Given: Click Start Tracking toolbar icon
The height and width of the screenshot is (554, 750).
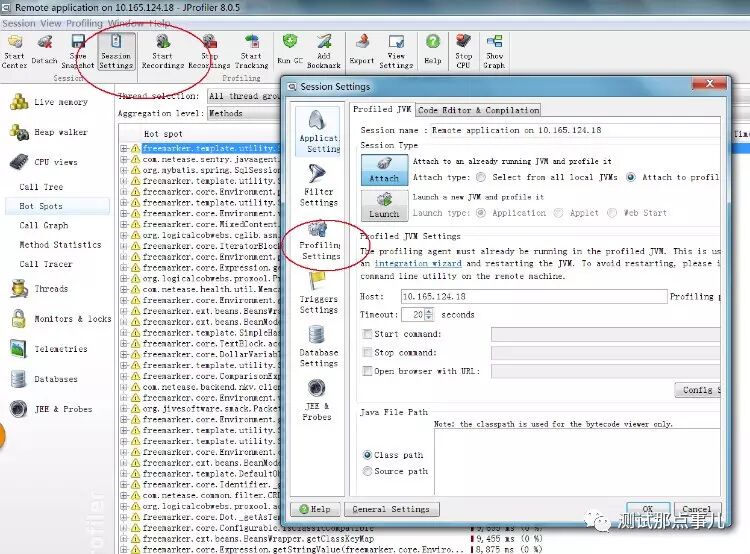Looking at the screenshot, I should point(252,52).
